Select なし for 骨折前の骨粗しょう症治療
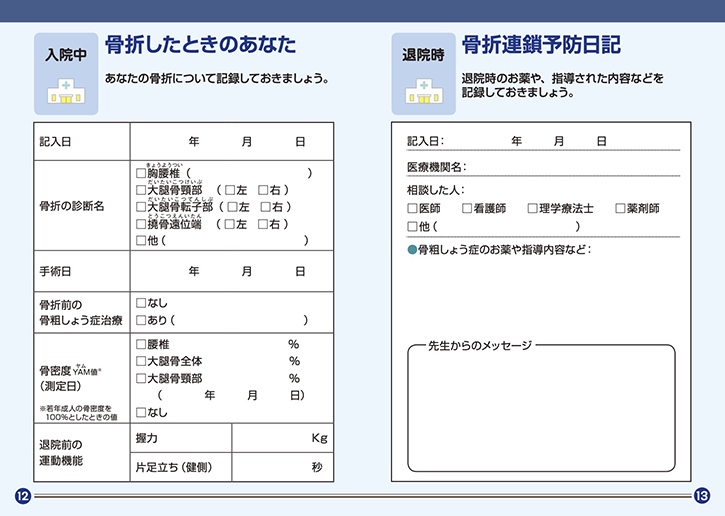Screen dimensions: 725x516 (141, 303)
